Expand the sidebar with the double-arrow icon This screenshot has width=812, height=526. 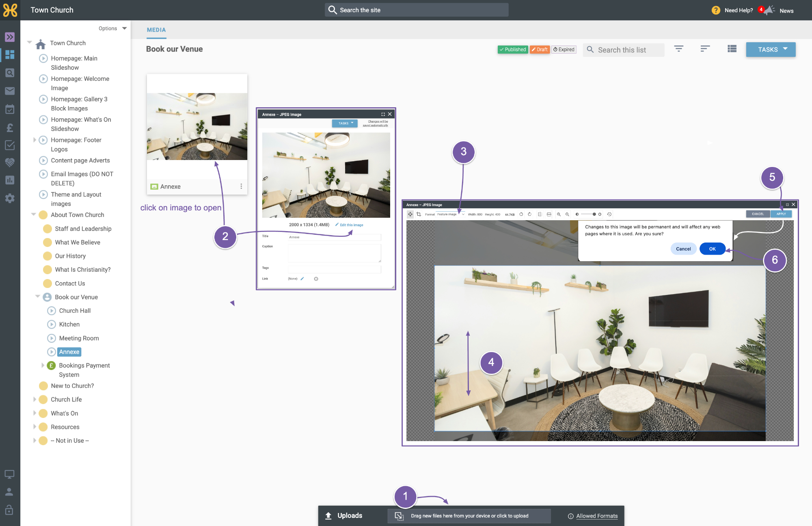coord(10,37)
